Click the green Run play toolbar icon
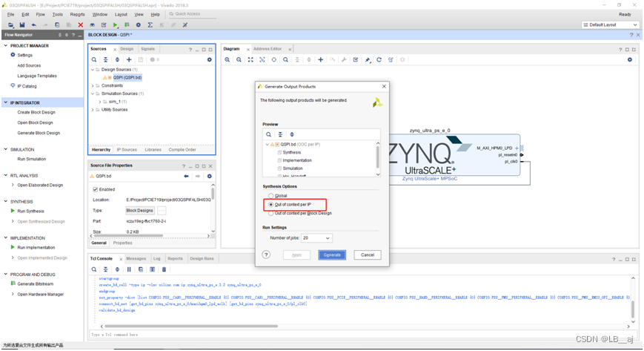 click(x=116, y=25)
